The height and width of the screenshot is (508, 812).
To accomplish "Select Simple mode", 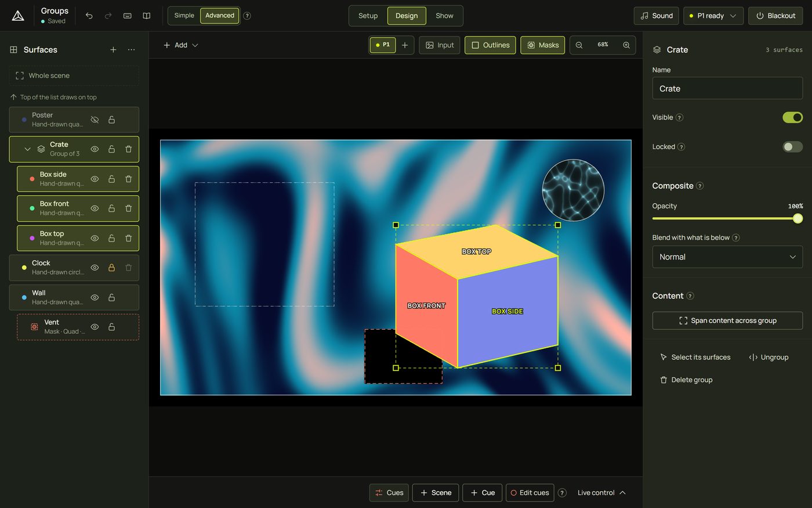I will (184, 16).
